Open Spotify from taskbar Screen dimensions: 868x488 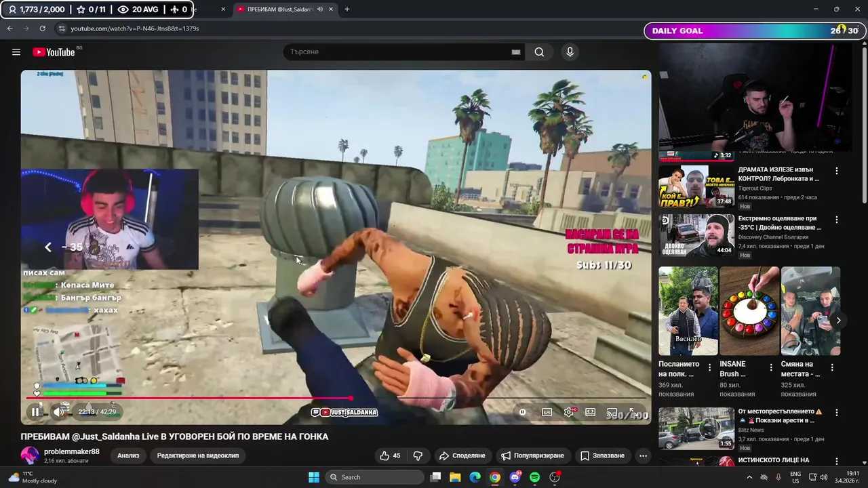tap(535, 477)
